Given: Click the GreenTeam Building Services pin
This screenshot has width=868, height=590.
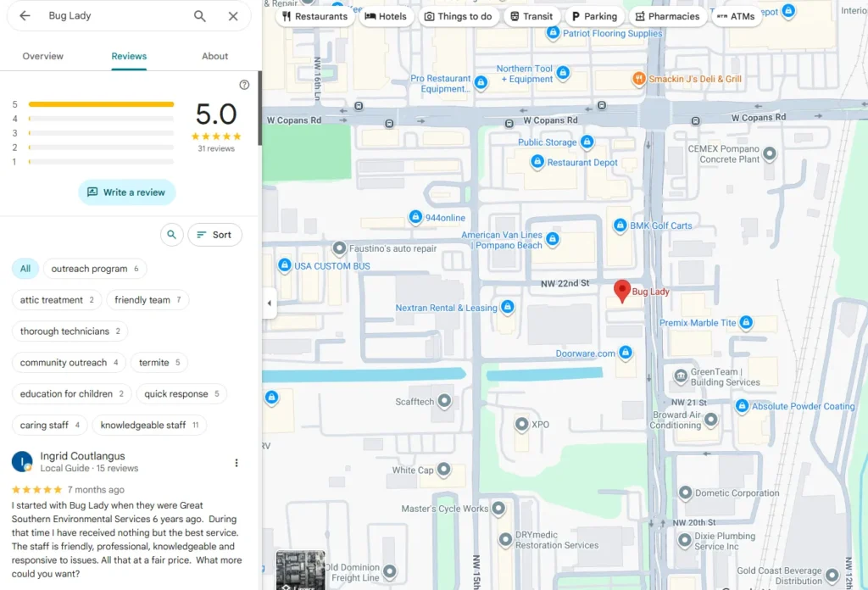Looking at the screenshot, I should (x=681, y=376).
